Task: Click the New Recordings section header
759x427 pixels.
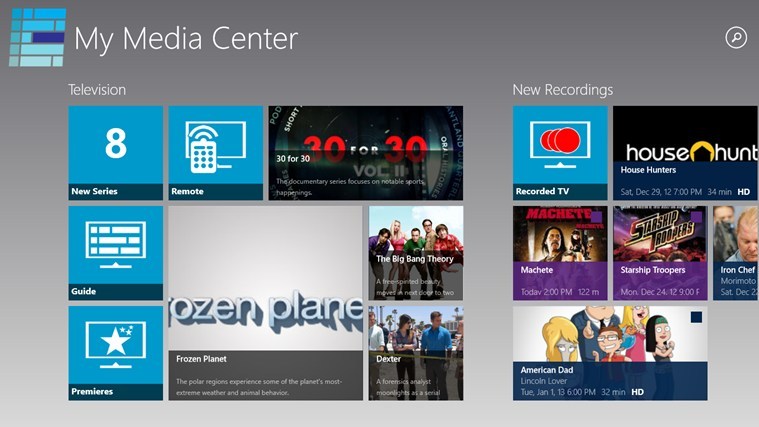Action: click(562, 90)
